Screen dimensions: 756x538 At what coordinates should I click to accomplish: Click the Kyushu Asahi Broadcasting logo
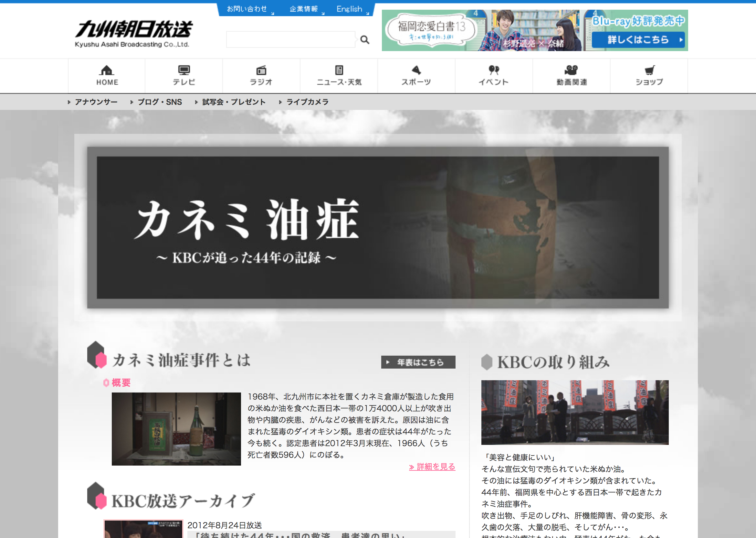pyautogui.click(x=133, y=33)
